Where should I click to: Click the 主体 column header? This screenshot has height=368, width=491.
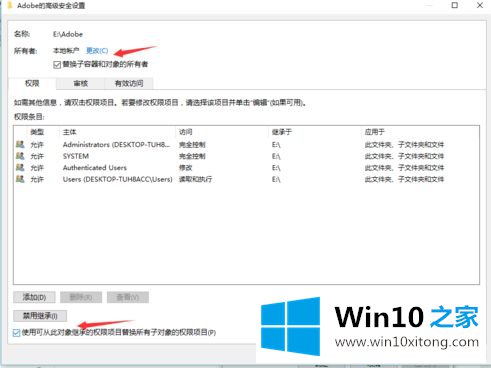coord(70,132)
